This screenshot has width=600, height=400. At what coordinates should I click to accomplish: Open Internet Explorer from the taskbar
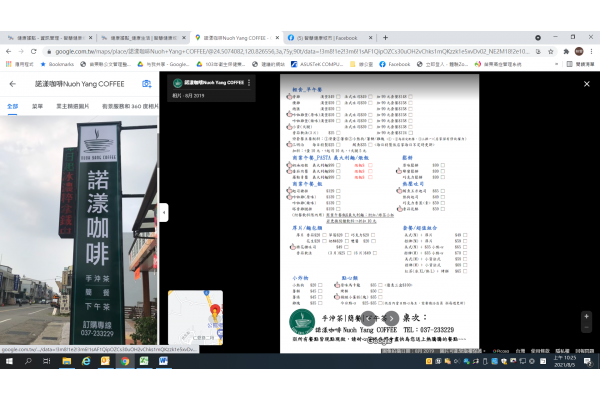coord(86,361)
